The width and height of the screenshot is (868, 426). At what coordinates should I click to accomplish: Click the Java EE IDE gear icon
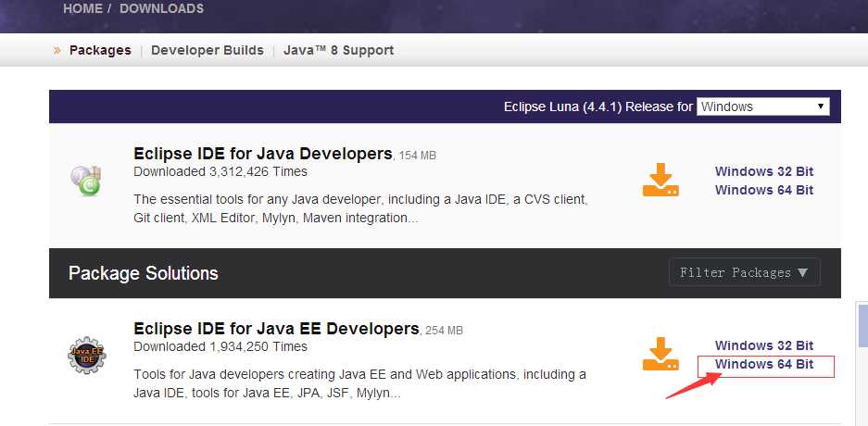[x=86, y=355]
